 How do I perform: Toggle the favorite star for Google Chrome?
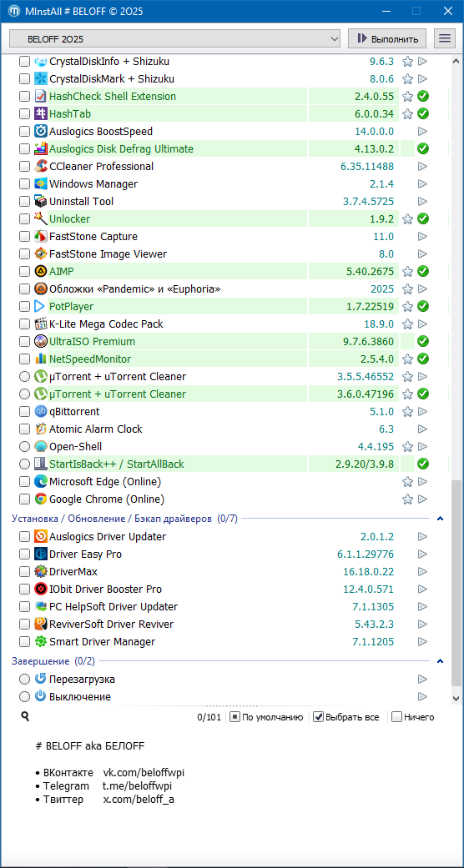point(407,499)
